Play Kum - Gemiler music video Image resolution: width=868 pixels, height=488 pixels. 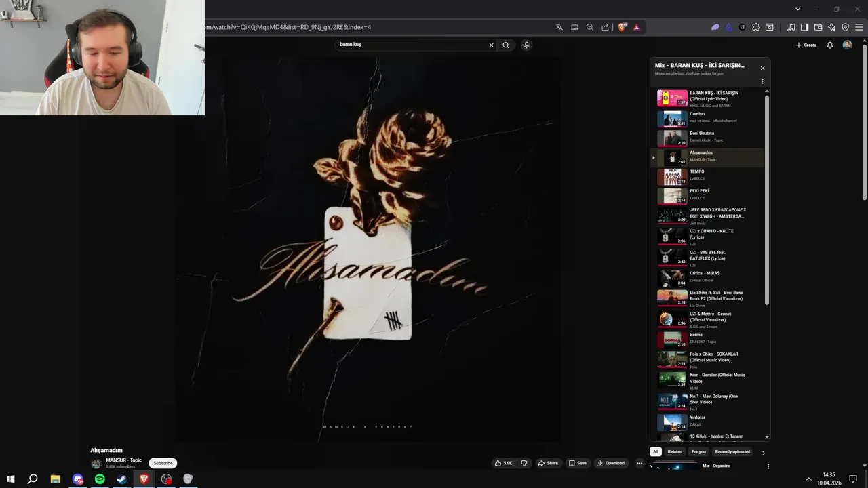[x=707, y=381]
